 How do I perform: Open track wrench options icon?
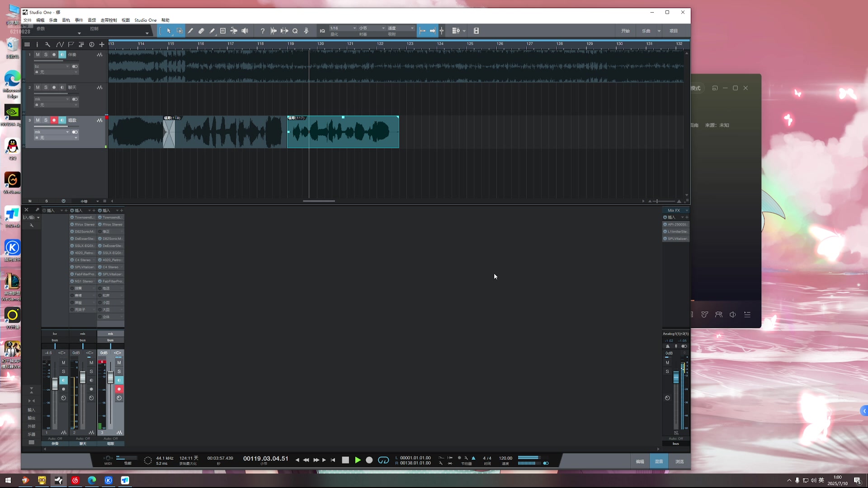[x=47, y=44]
